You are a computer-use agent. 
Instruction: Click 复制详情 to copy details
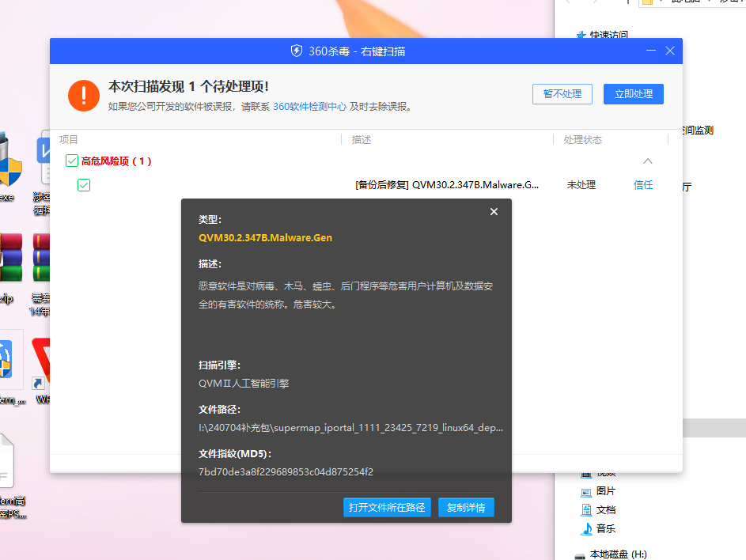pos(466,507)
